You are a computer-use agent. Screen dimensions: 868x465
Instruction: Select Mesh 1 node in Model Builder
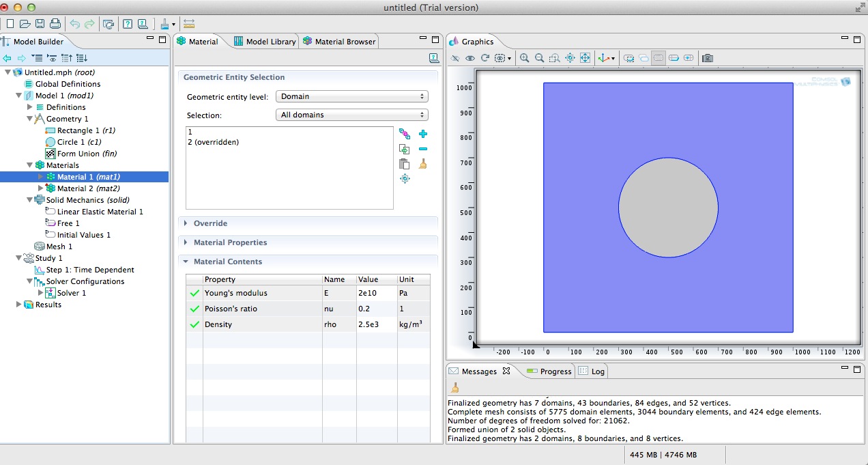[59, 246]
